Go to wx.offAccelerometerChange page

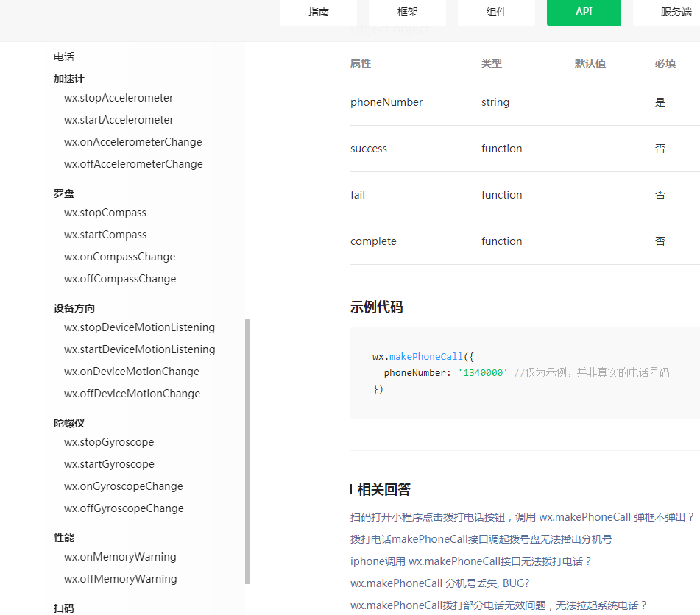[133, 164]
